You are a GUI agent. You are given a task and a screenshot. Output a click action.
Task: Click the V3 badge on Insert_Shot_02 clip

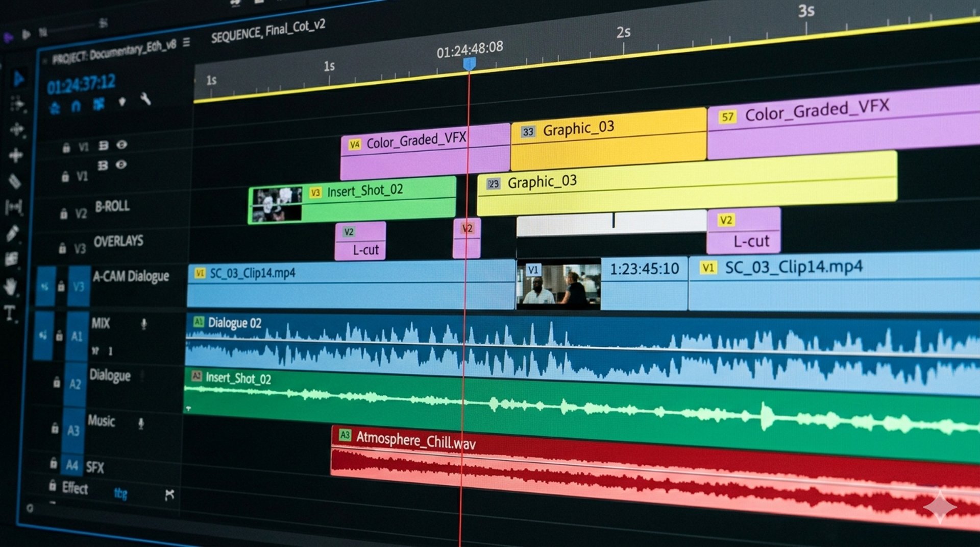click(x=315, y=193)
